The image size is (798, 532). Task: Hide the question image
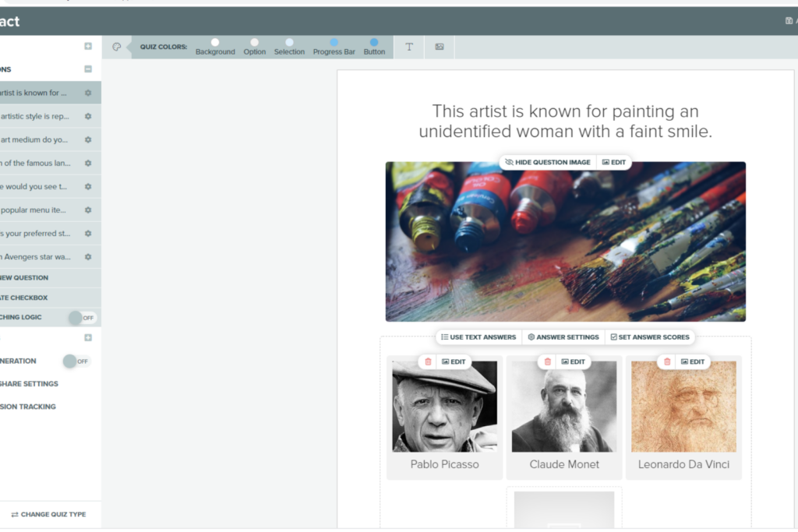point(548,162)
